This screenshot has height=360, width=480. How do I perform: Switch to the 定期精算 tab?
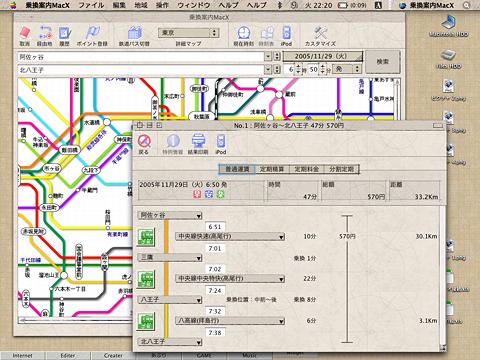coord(272,169)
